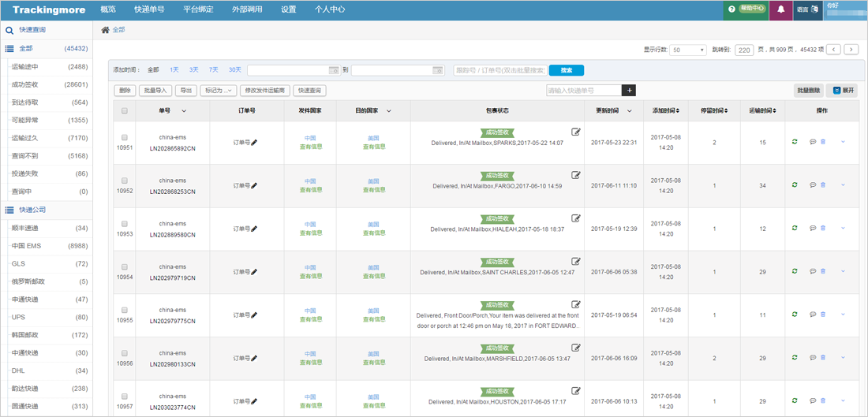
Task: Filter added time by 7天 link
Action: (214, 69)
